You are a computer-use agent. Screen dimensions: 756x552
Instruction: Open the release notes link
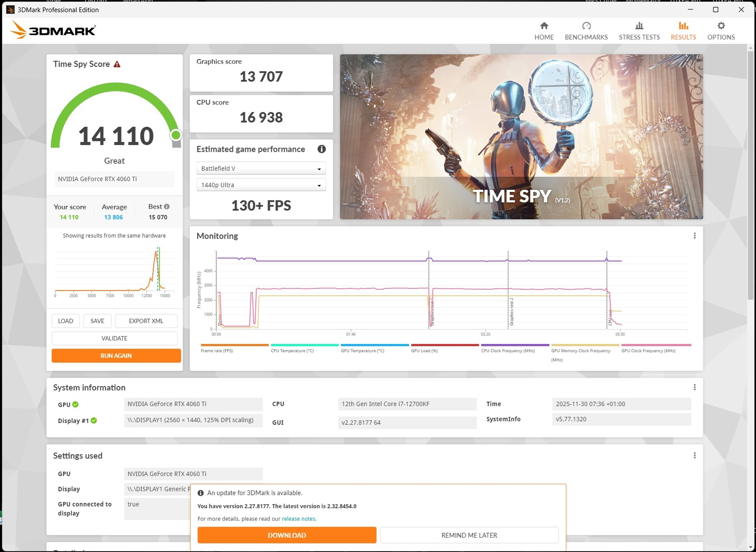coord(299,519)
